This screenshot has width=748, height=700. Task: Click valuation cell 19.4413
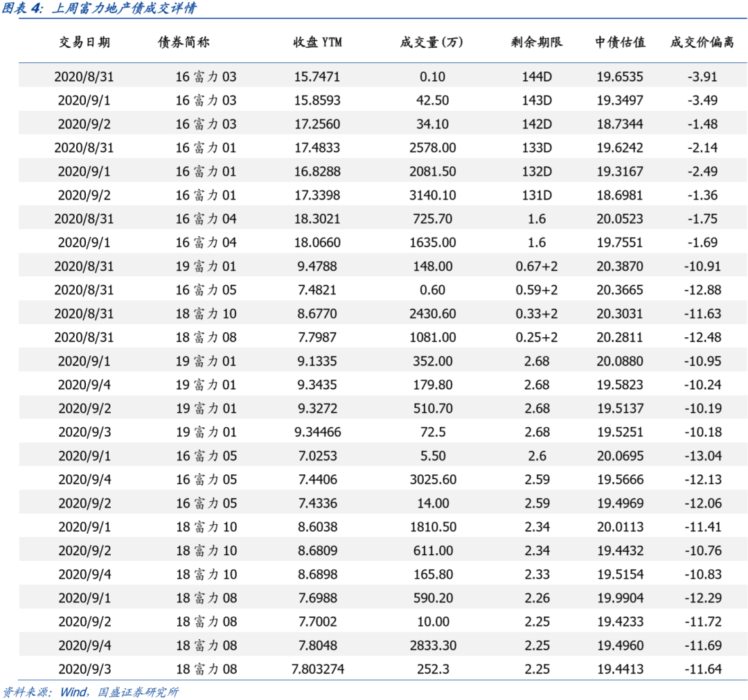tap(621, 670)
